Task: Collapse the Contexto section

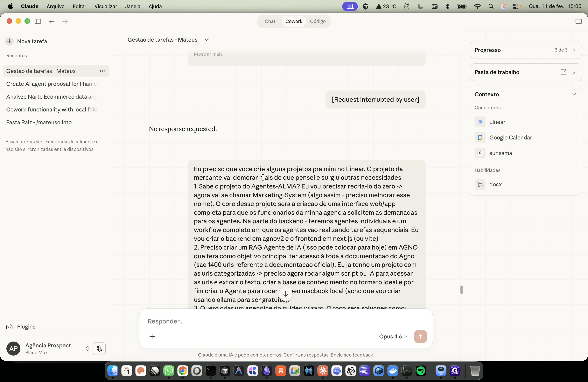Action: tap(574, 94)
